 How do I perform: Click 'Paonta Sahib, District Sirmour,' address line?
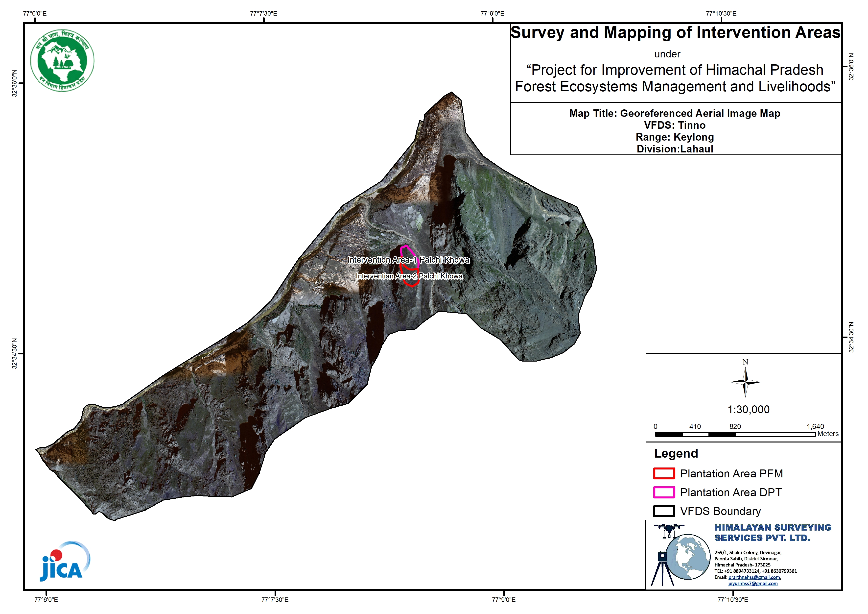click(x=746, y=559)
